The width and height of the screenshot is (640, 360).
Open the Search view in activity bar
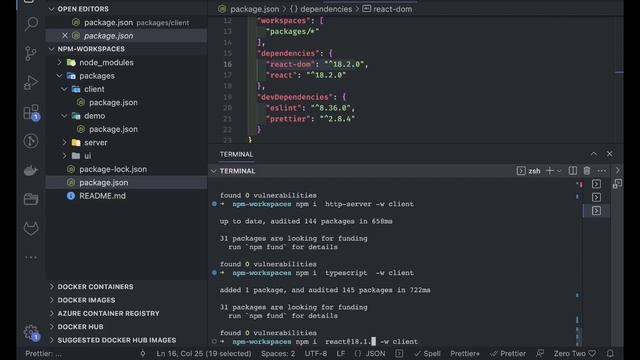[x=31, y=24]
